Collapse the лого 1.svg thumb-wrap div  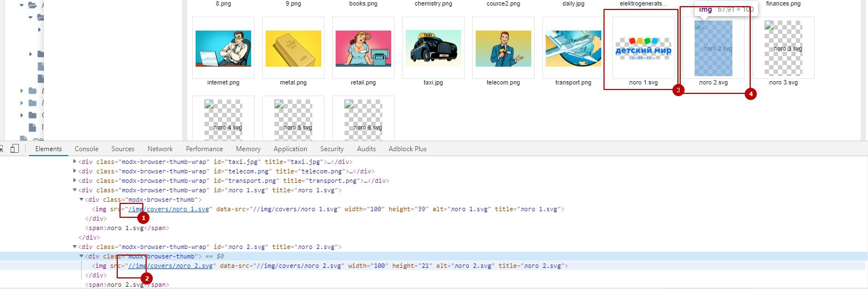tap(76, 190)
